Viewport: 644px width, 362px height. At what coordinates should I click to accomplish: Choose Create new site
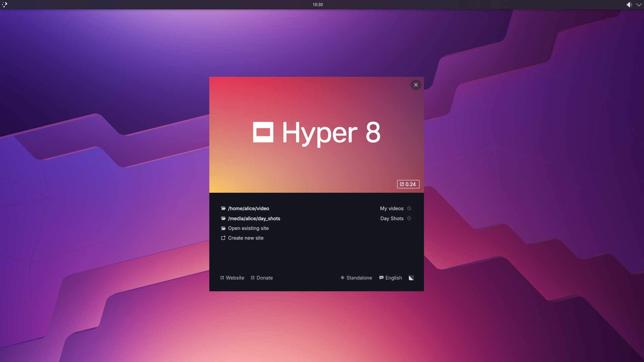246,238
